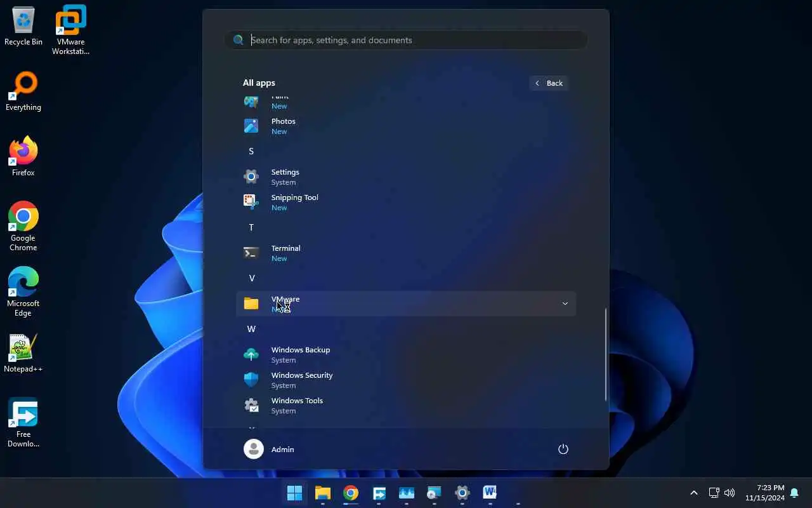
Task: Open Everything desktop shortcut
Action: [x=23, y=92]
